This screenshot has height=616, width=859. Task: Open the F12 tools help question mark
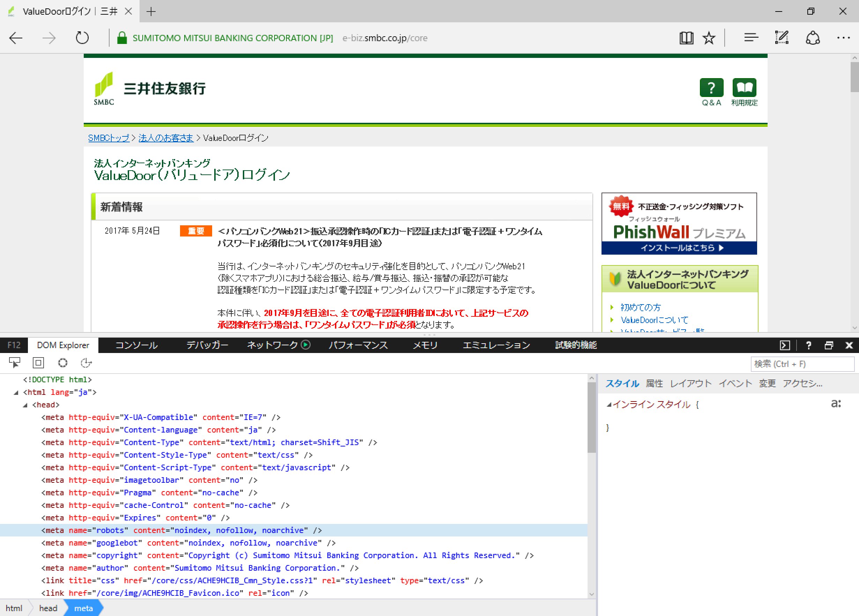point(809,345)
